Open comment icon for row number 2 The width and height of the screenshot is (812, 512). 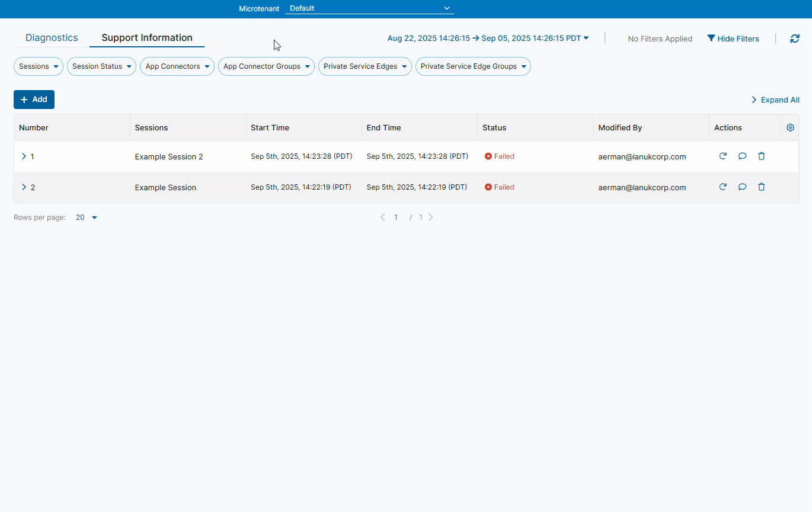coord(742,187)
